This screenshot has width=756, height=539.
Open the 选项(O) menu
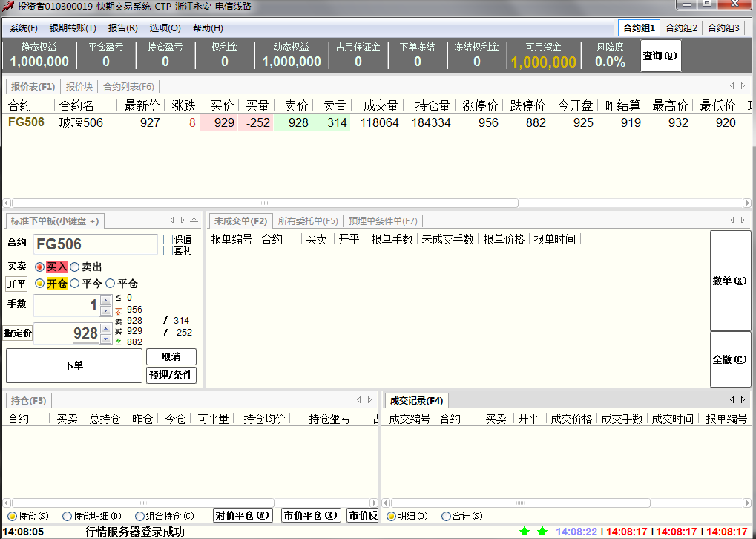click(165, 28)
